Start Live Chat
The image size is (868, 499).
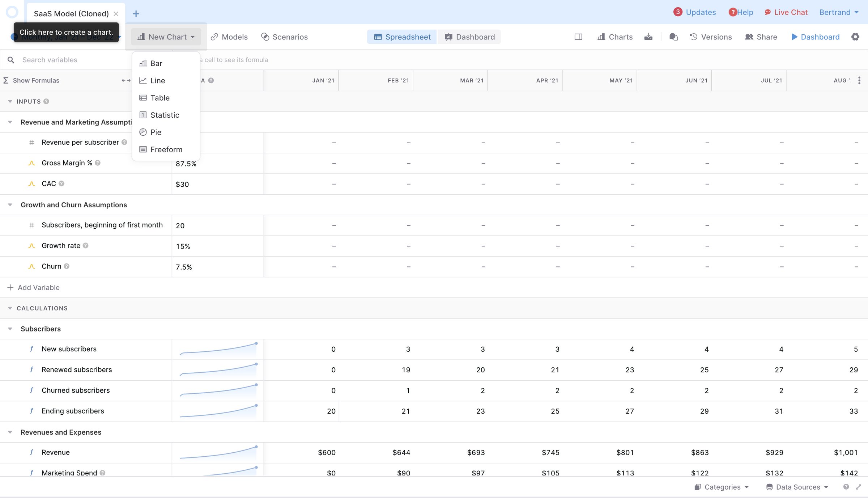[x=786, y=12]
